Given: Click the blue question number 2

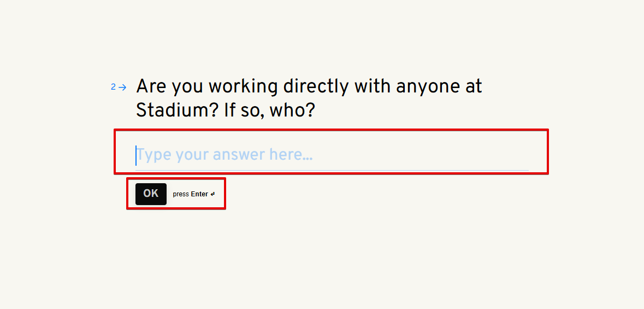Looking at the screenshot, I should [x=113, y=87].
